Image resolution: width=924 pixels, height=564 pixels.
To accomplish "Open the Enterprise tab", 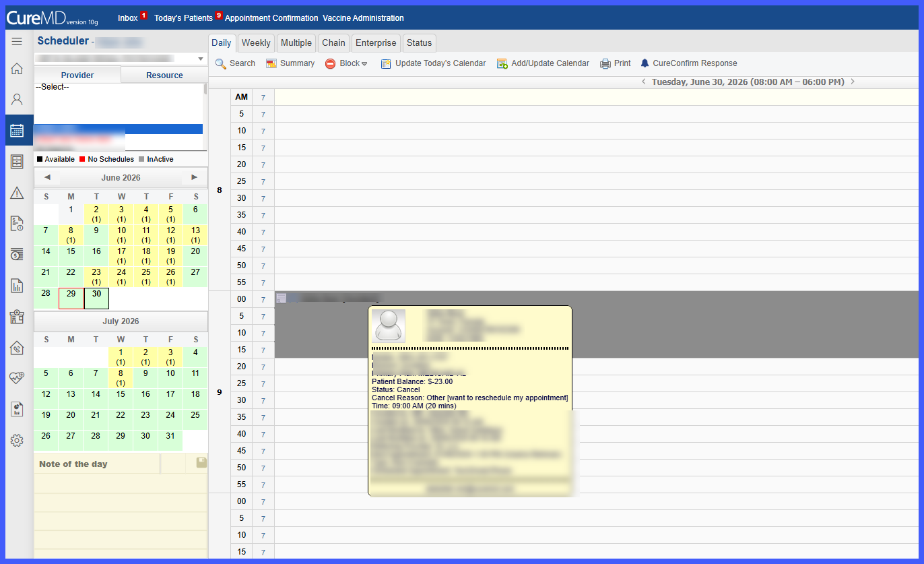I will tap(376, 42).
